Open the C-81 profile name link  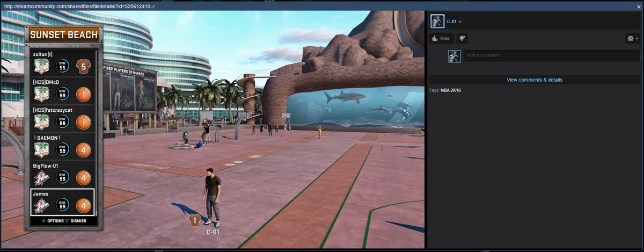451,21
